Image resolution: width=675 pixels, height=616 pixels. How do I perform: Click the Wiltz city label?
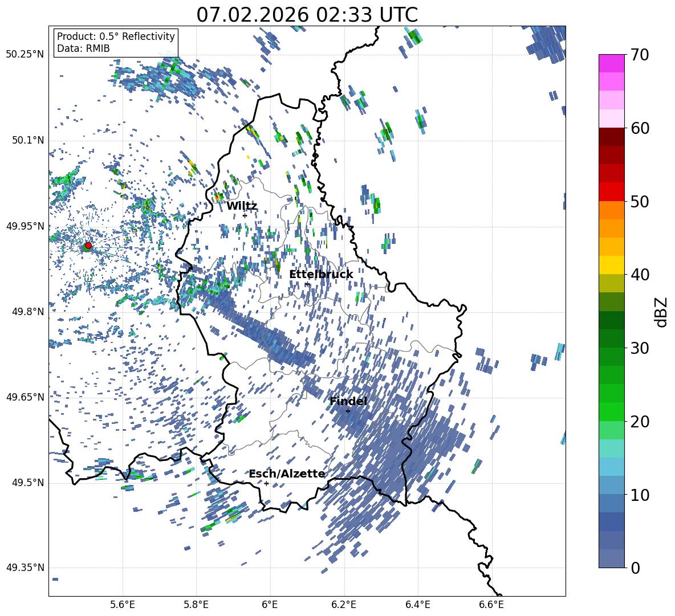242,206
